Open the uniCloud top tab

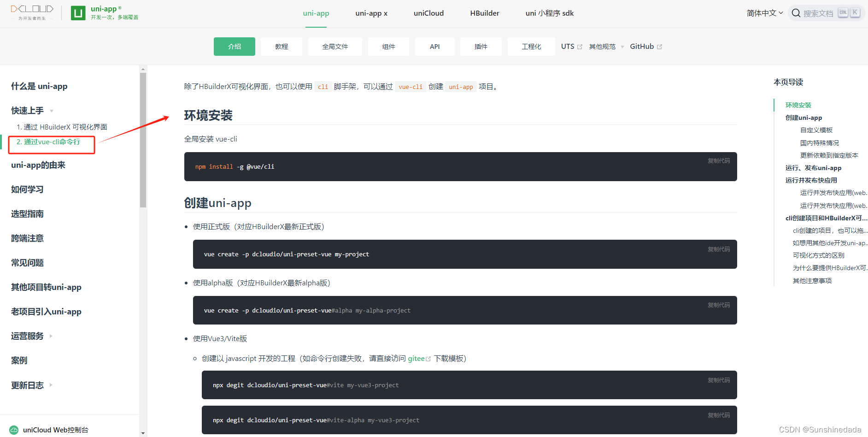coord(428,13)
